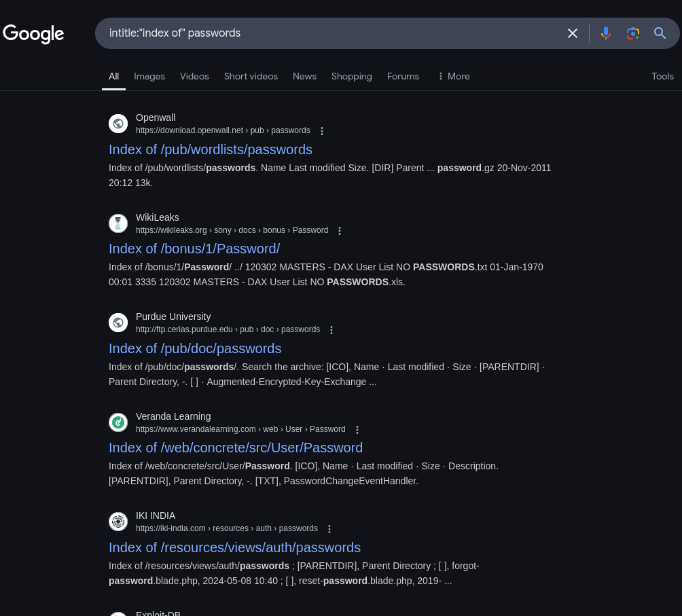Image resolution: width=682 pixels, height=616 pixels.
Task: Click the Purdue University site name
Action: point(173,317)
